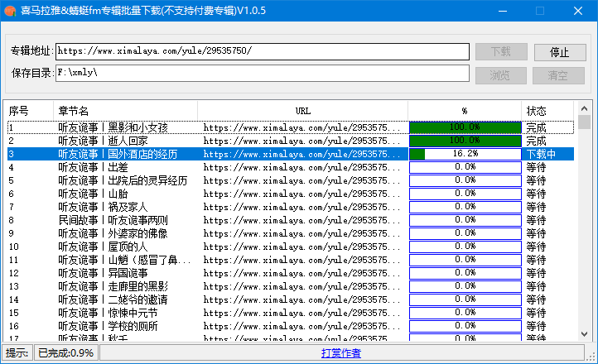The image size is (598, 364).
Task: Click the 状态 status column header
Action: click(547, 110)
